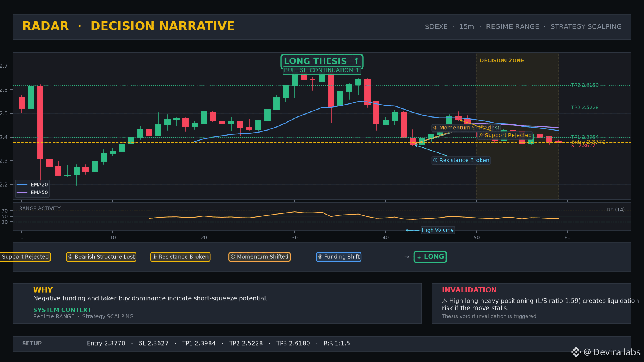Select the BULLISH CONTINUATION label
Image resolution: width=644 pixels, height=362 pixels.
click(322, 70)
